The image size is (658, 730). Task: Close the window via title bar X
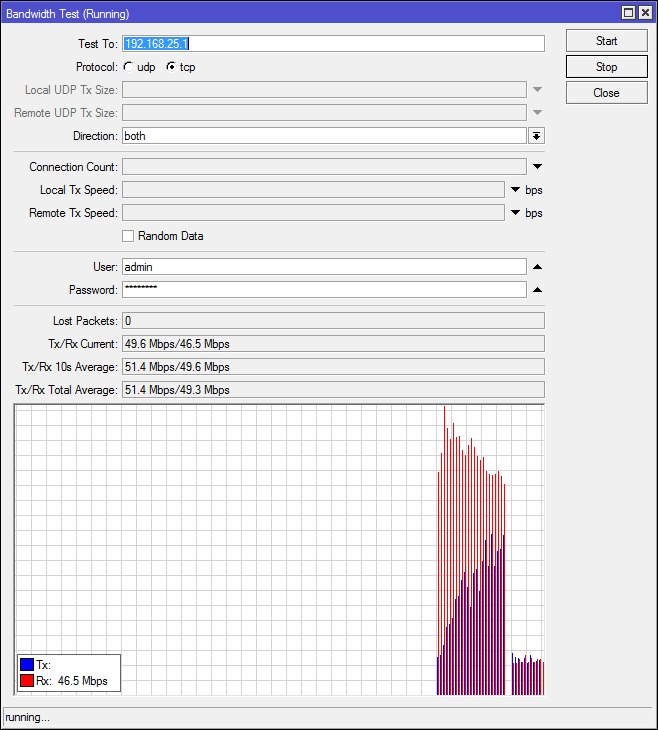coord(645,13)
